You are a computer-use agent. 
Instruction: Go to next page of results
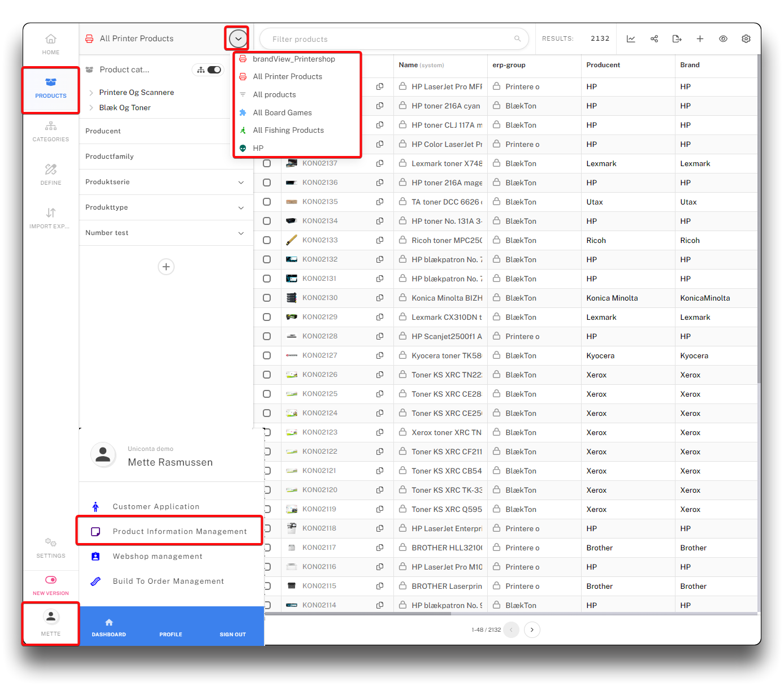click(532, 629)
